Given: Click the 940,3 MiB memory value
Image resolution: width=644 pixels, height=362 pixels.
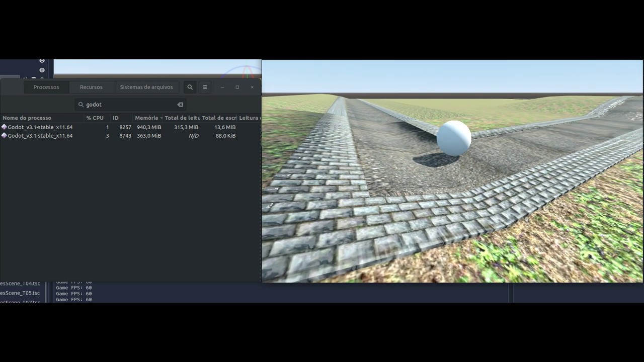Looking at the screenshot, I should [x=149, y=127].
